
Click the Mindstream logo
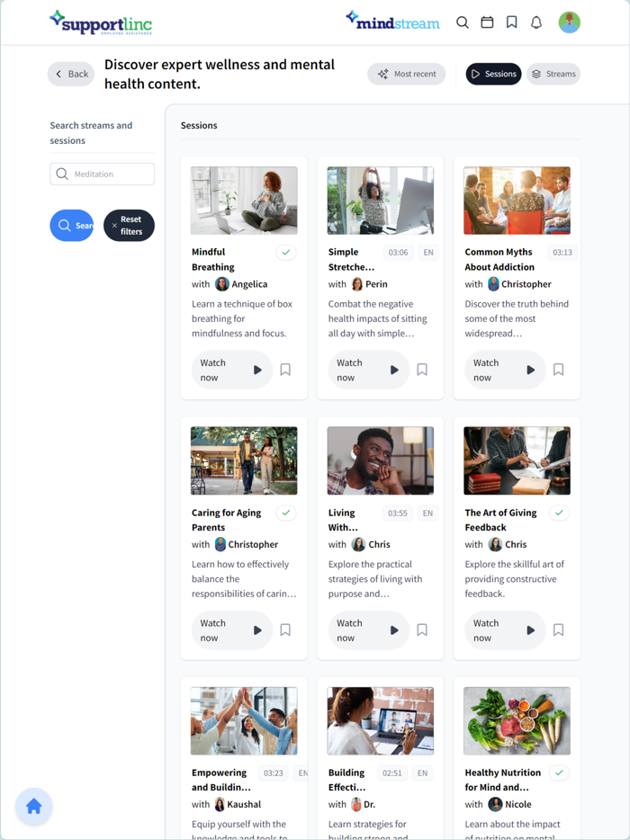[x=393, y=21]
